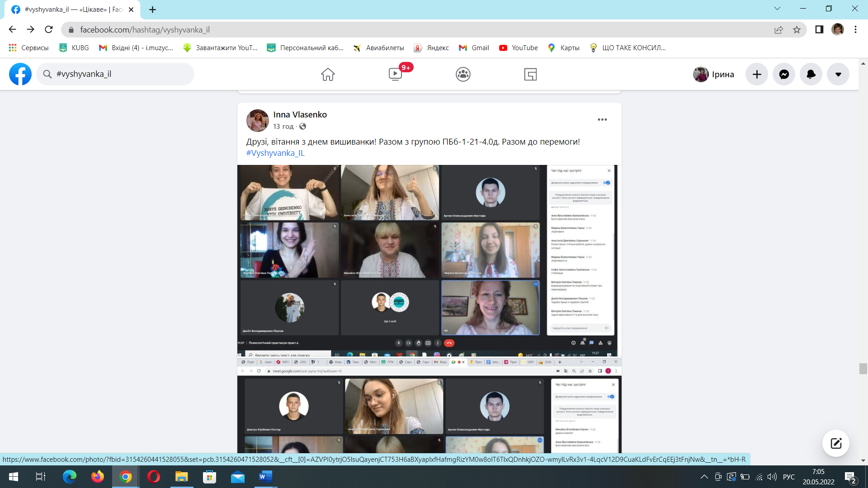This screenshot has width=868, height=488.
Task: Click the Create plus button
Action: pyautogui.click(x=757, y=74)
